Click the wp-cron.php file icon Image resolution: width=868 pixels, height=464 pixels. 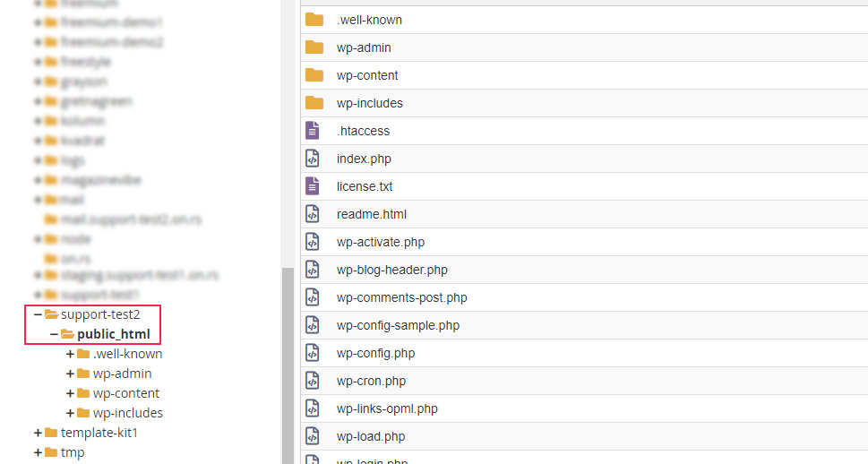click(313, 380)
